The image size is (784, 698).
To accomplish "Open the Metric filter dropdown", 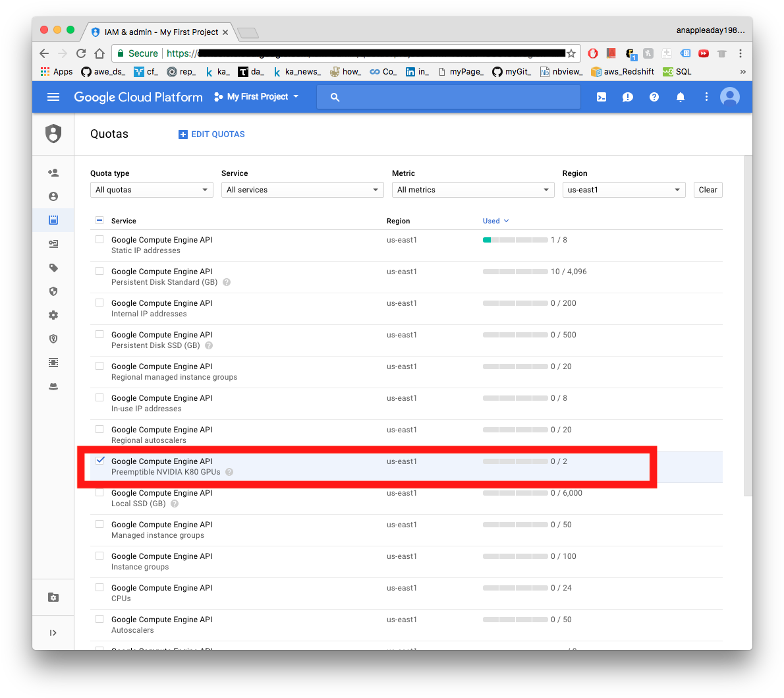I will 473,190.
